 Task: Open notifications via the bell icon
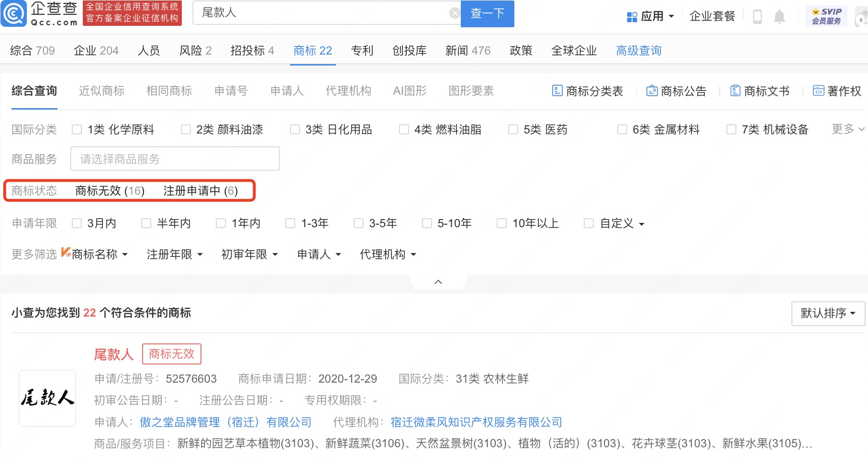point(780,15)
